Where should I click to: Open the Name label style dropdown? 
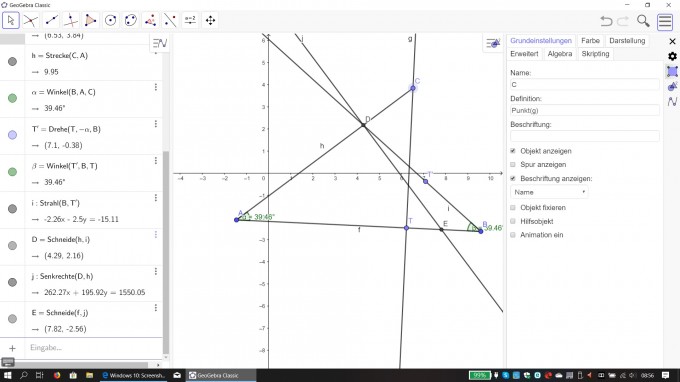coord(549,192)
